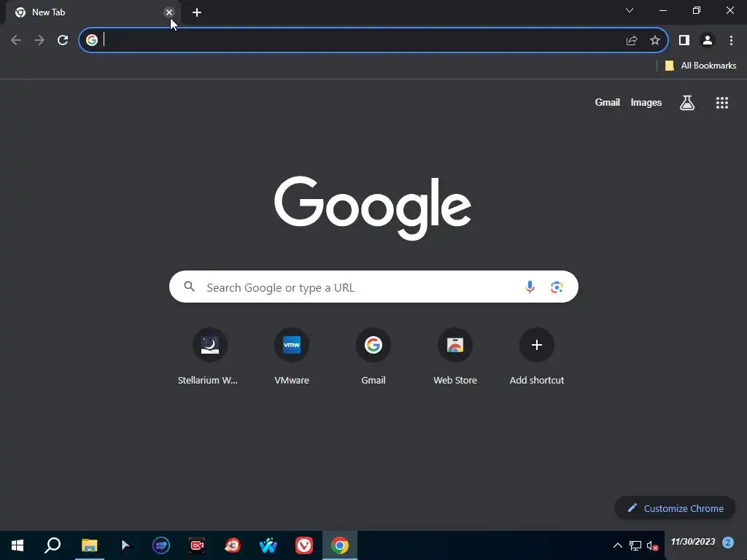
Task: Open network status tray icon
Action: tap(635, 545)
